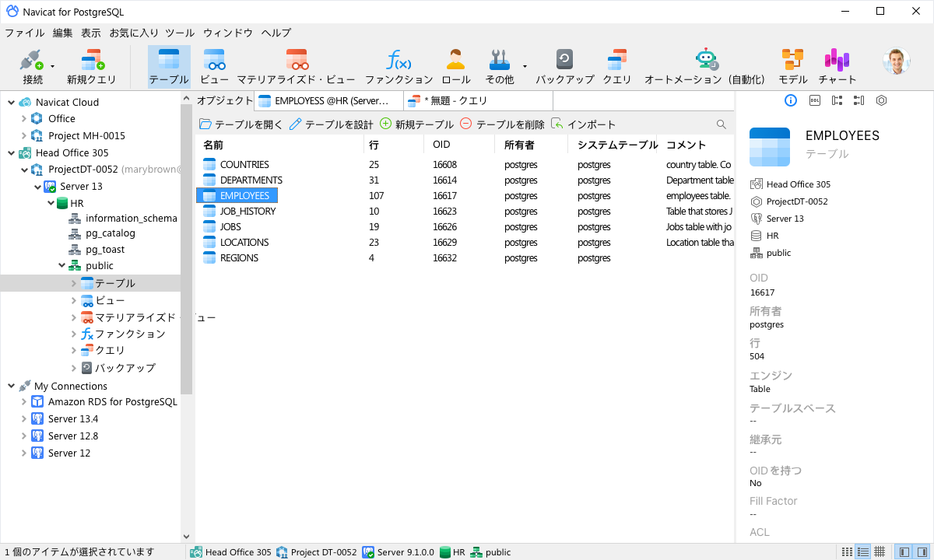Screen dimensions: 934x560
Task: Expand the Project MH-0015 node
Action: [23, 136]
